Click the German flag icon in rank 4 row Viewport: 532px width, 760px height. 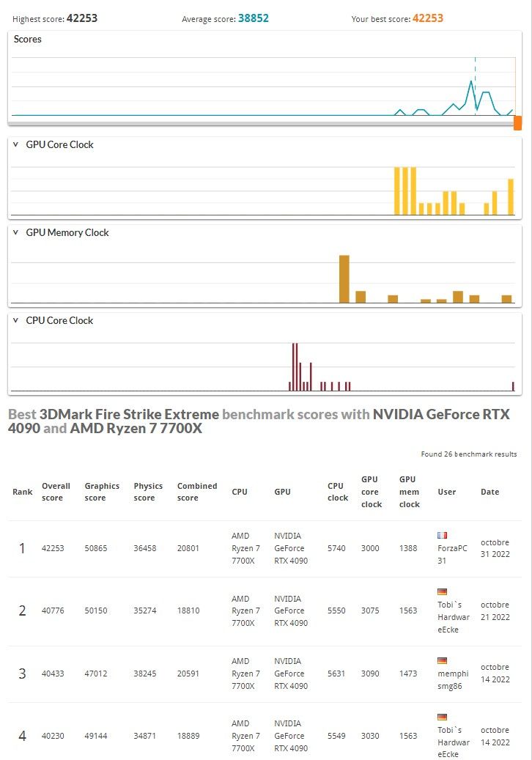point(442,716)
